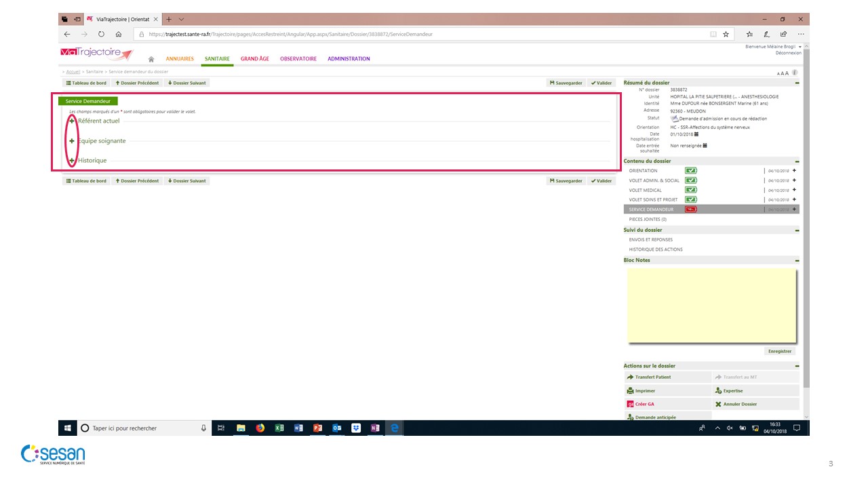Image resolution: width=868 pixels, height=488 pixels.
Task: Go to the ViaTrajectoire home icon
Action: pyautogui.click(x=151, y=59)
